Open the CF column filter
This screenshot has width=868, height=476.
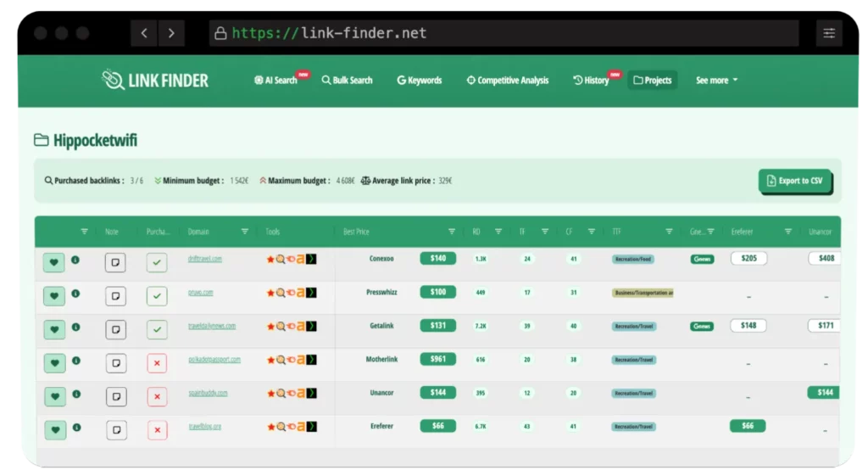[591, 232]
